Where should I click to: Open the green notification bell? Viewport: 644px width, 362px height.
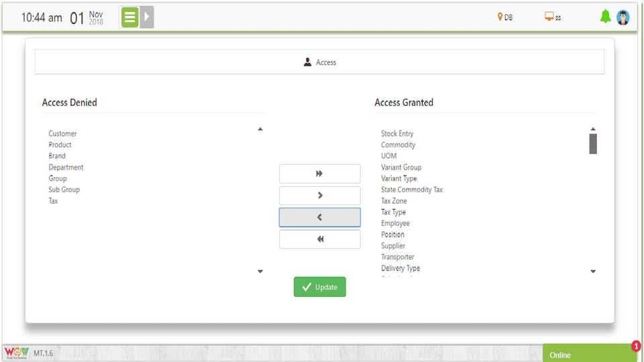click(605, 16)
